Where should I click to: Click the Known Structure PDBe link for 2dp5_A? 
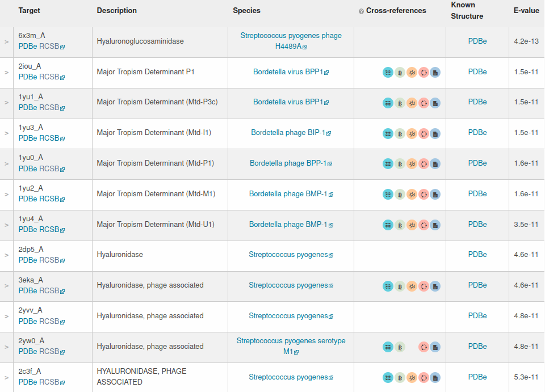coord(477,255)
